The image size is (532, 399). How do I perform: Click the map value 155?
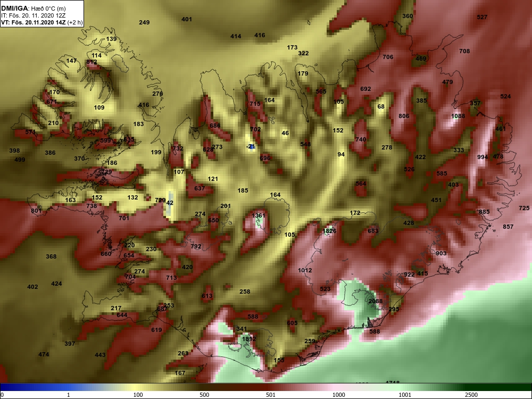point(279,360)
